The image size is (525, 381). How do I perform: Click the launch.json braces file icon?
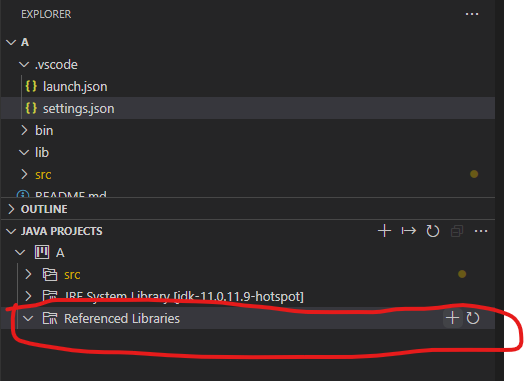pyautogui.click(x=31, y=86)
